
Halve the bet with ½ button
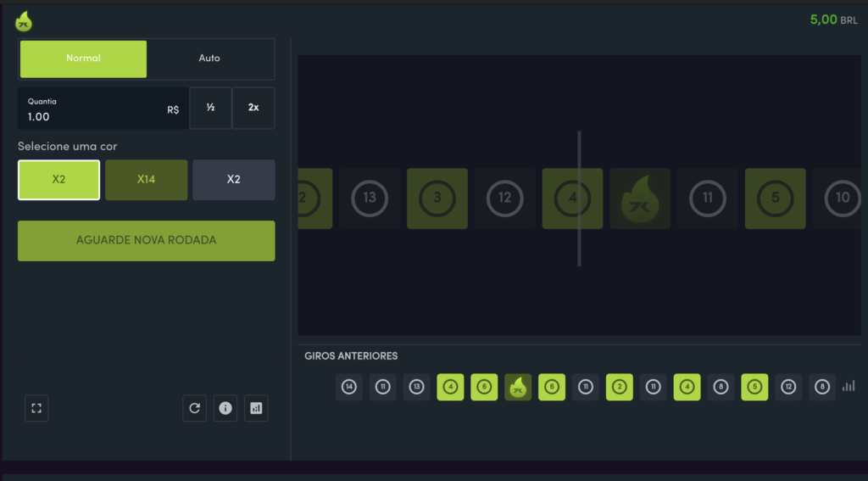point(210,108)
